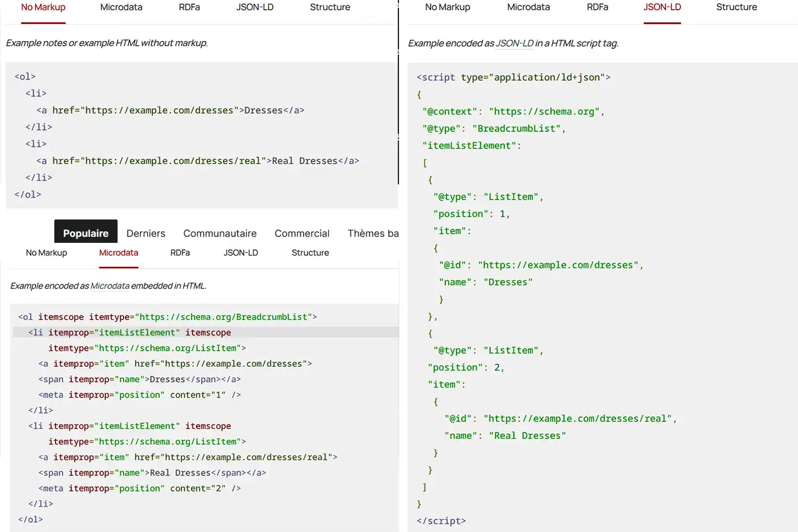Click the "name": "Dresses" JSON line
The image size is (798, 532).
tap(486, 282)
